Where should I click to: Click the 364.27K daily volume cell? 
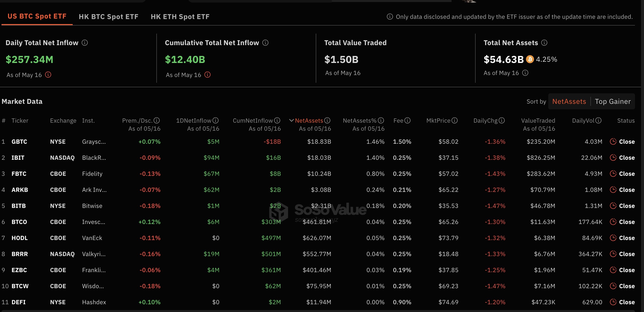point(590,254)
